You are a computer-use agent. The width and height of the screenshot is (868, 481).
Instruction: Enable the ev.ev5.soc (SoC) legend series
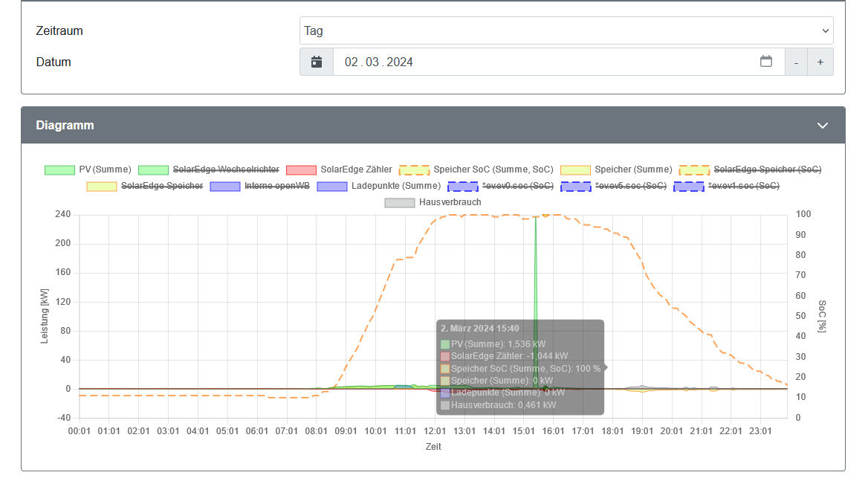point(630,186)
